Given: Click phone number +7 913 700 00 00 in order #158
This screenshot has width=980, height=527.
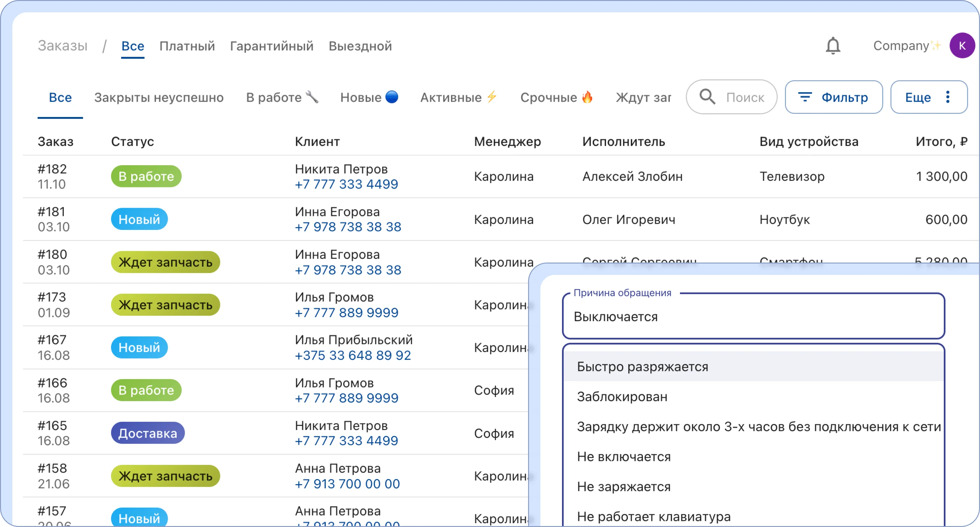Looking at the screenshot, I should [347, 484].
